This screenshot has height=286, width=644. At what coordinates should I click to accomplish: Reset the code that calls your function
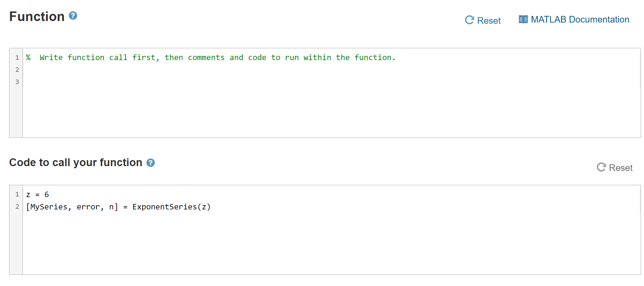[x=615, y=167]
